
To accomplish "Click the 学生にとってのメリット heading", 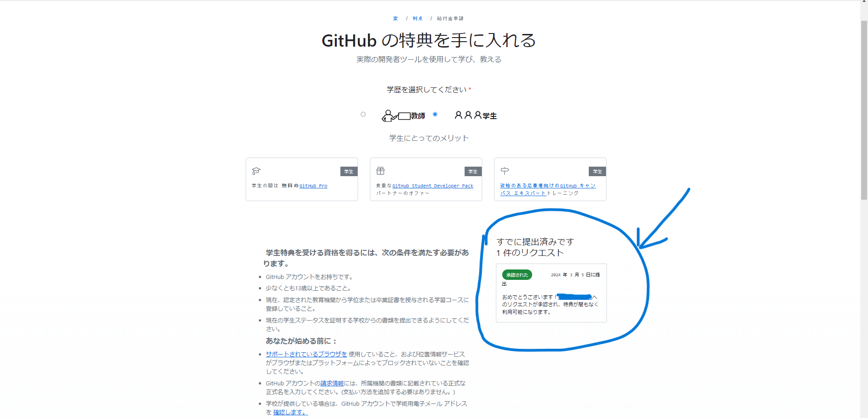I will pyautogui.click(x=429, y=138).
